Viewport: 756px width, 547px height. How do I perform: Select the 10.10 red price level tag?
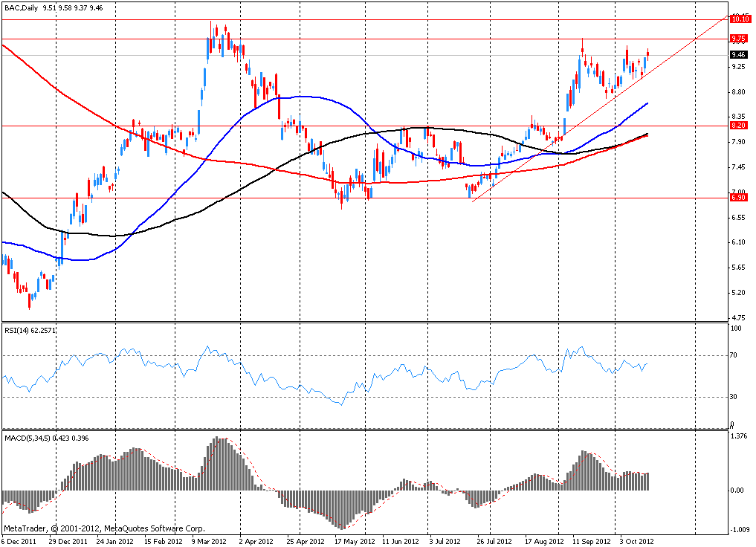click(739, 19)
